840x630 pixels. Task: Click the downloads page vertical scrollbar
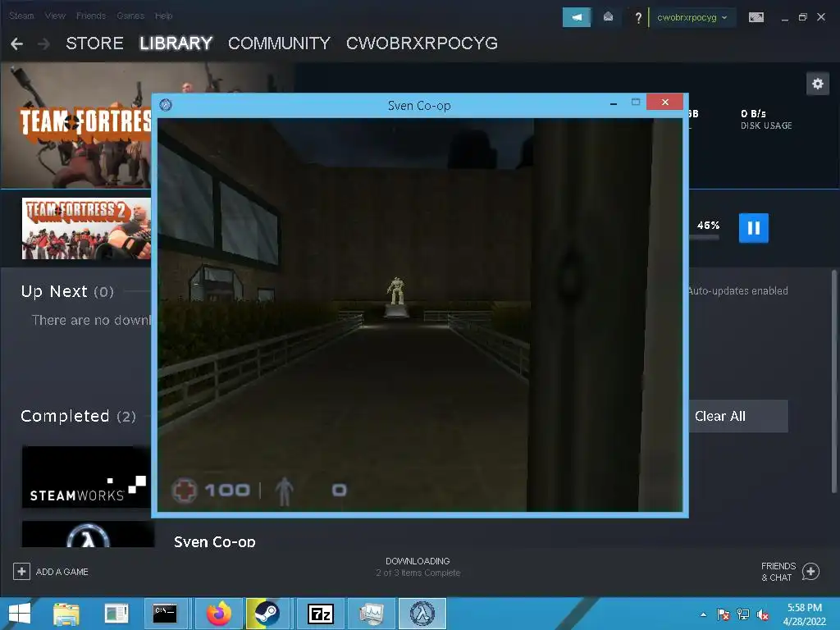coord(834,381)
